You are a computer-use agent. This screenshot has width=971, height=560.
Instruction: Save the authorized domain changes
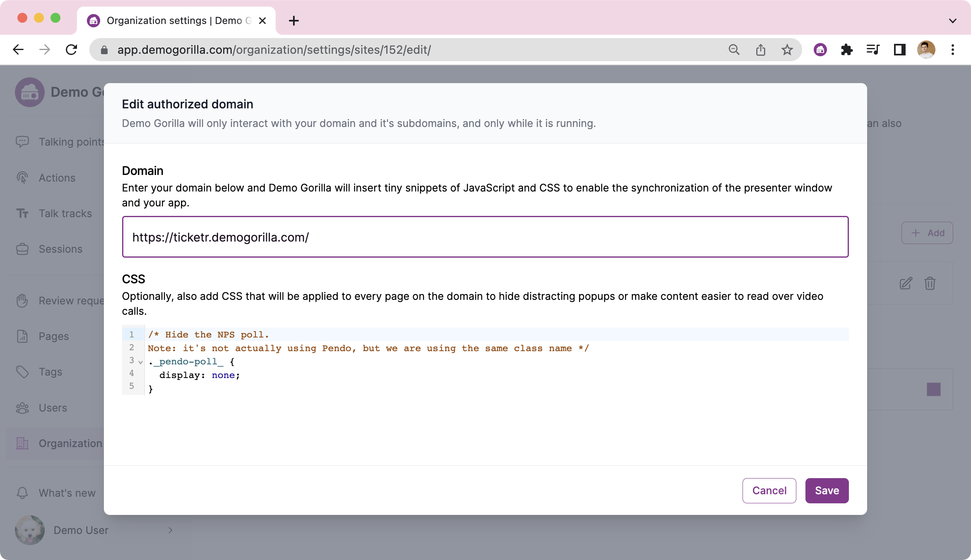point(827,491)
